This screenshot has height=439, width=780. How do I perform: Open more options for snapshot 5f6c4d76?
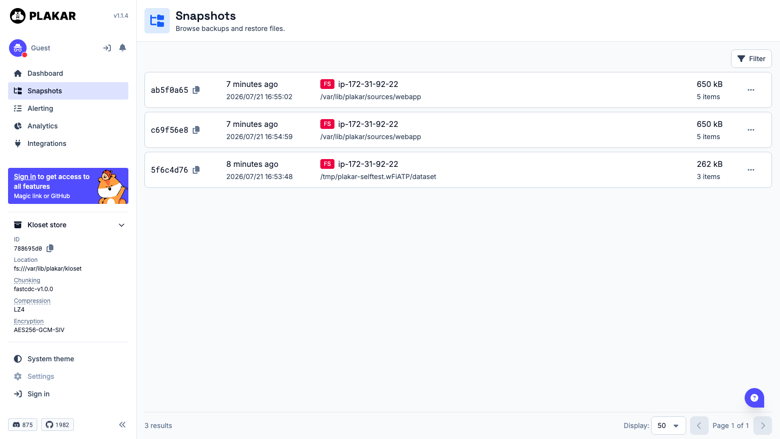pos(751,170)
